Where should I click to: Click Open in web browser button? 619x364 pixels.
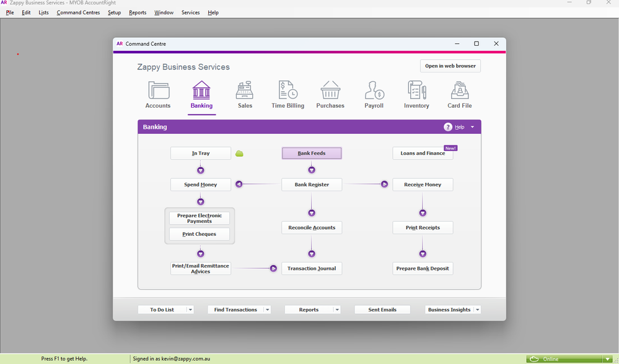[450, 66]
